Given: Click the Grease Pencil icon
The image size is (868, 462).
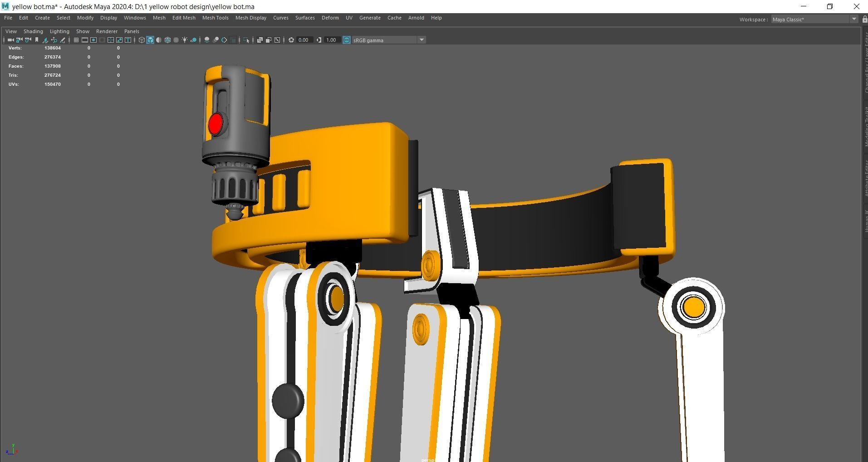Looking at the screenshot, I should pyautogui.click(x=63, y=40).
